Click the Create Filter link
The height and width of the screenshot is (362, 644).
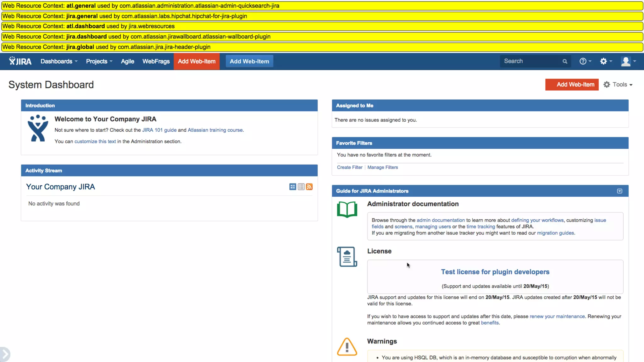[x=349, y=167]
